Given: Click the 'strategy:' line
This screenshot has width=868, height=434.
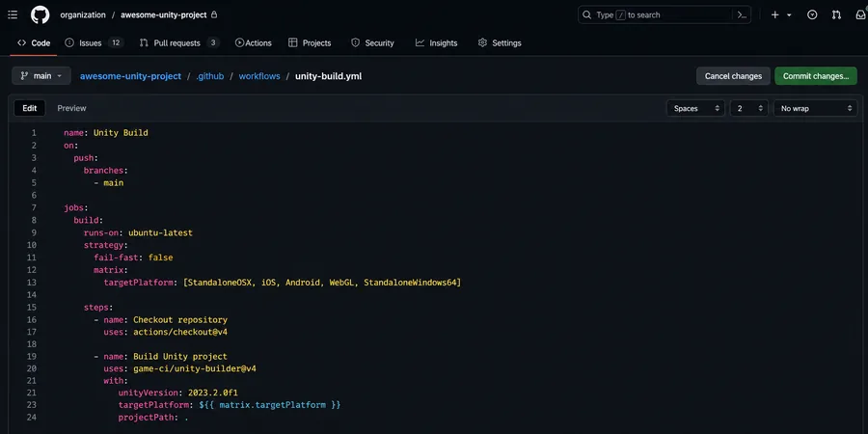Looking at the screenshot, I should (106, 245).
